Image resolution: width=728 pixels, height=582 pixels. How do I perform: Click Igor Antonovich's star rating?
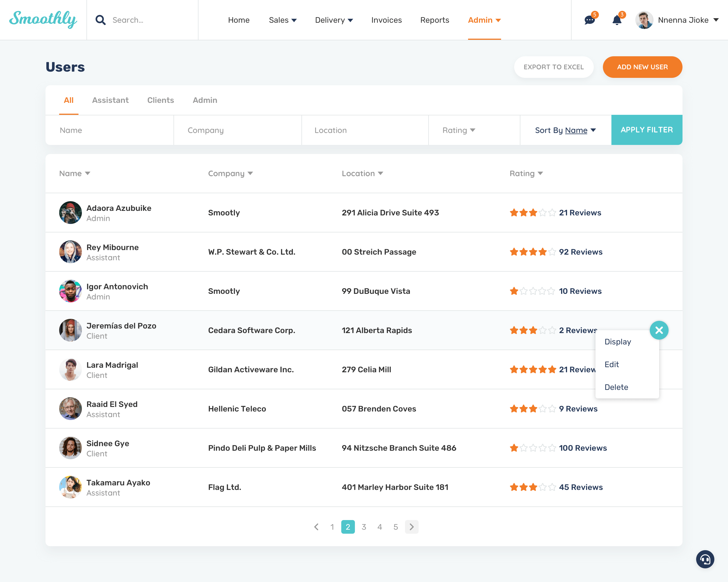(533, 291)
